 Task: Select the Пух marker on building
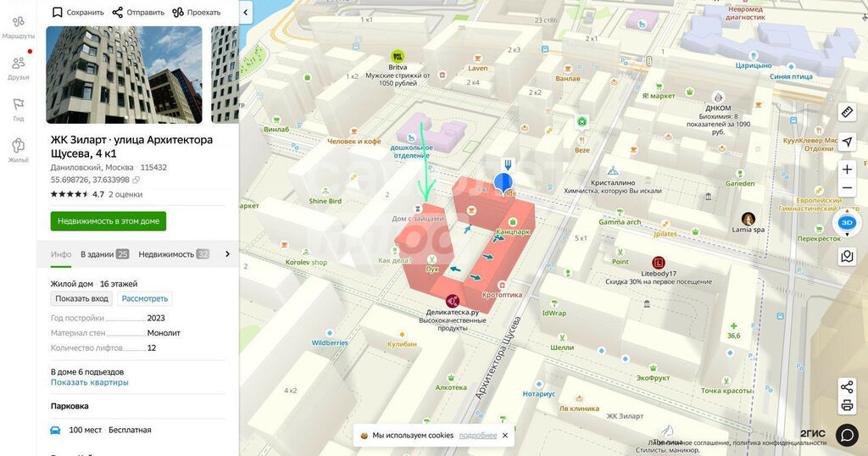click(x=431, y=259)
